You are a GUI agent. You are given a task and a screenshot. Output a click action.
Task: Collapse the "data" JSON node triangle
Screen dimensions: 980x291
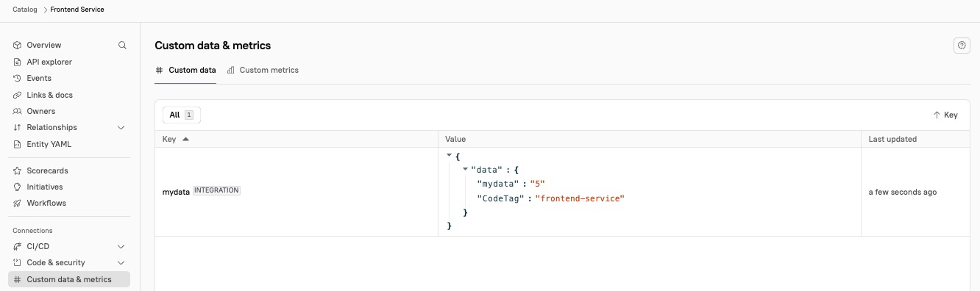[465, 169]
